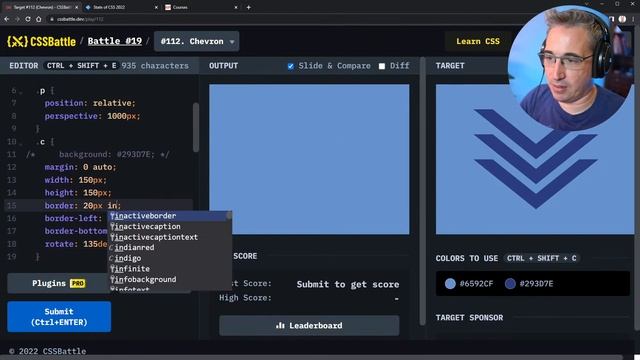Open the browser home icon

(x=38, y=19)
